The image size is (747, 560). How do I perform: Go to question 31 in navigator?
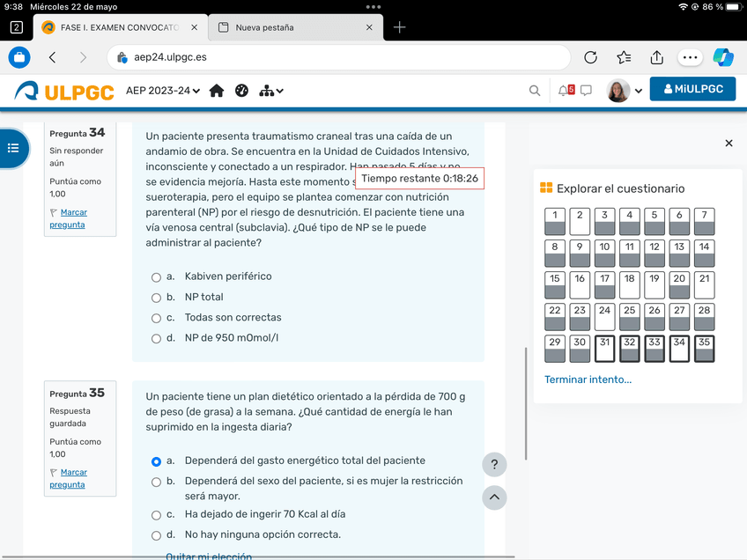(604, 349)
